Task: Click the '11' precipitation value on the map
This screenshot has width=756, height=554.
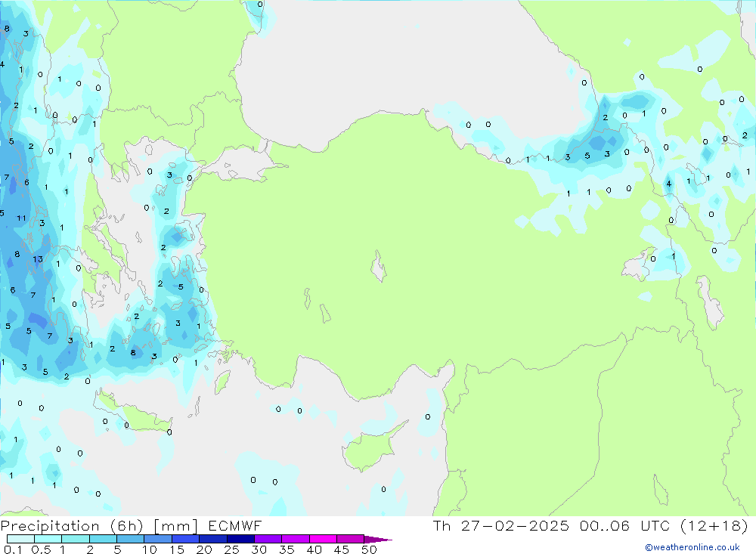Action: click(x=21, y=218)
